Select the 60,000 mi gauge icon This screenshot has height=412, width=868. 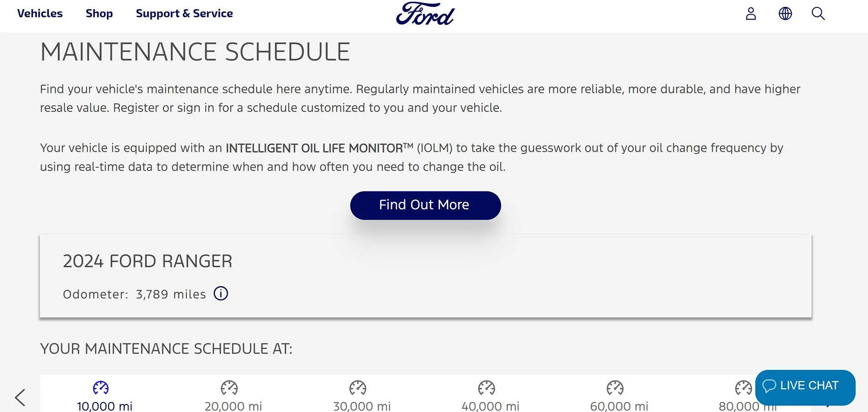pos(615,388)
